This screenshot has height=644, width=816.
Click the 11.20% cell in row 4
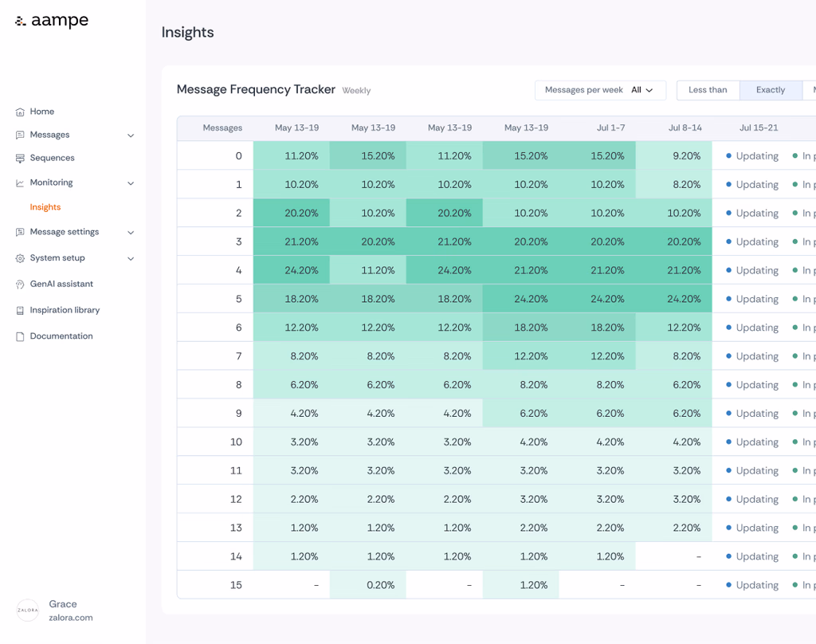pos(368,269)
